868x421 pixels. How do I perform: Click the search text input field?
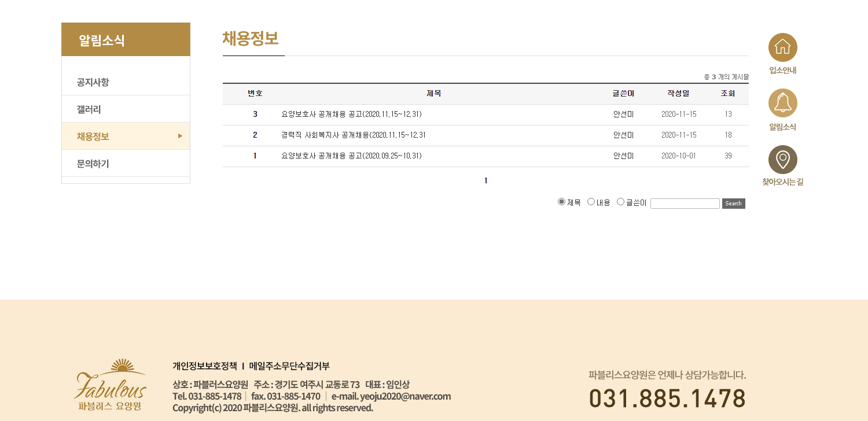[x=685, y=204]
